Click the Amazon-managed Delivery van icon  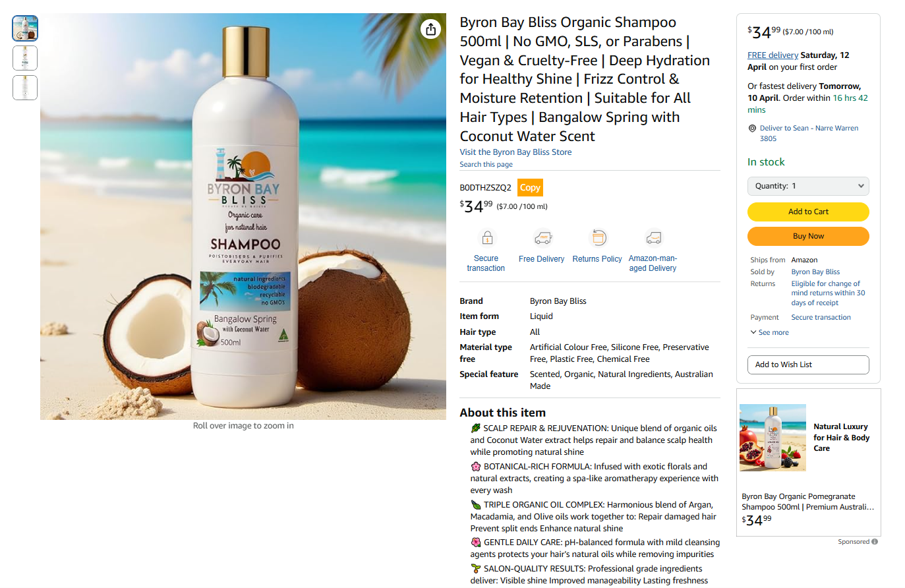tap(653, 237)
